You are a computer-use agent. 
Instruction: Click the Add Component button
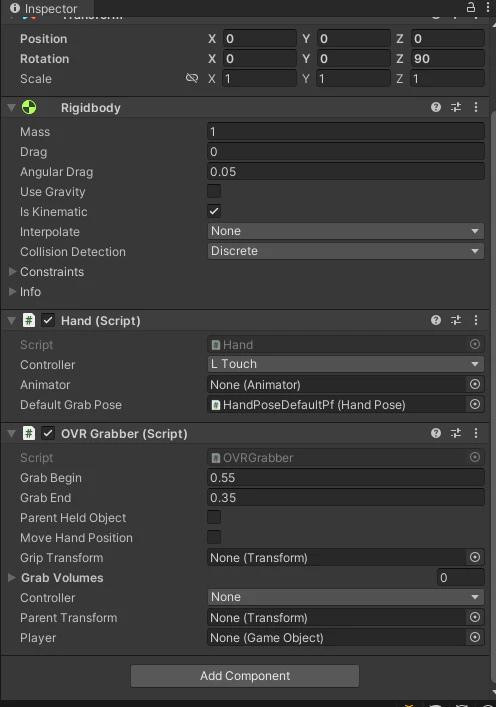point(245,676)
